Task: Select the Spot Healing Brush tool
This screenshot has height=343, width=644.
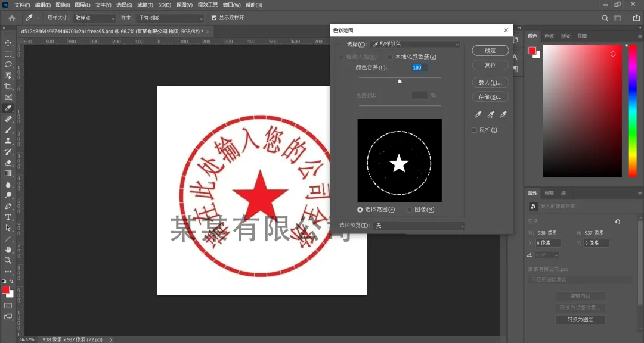Action: point(8,119)
